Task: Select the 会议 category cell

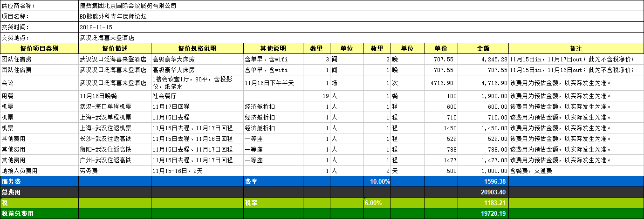Action: 39,83
